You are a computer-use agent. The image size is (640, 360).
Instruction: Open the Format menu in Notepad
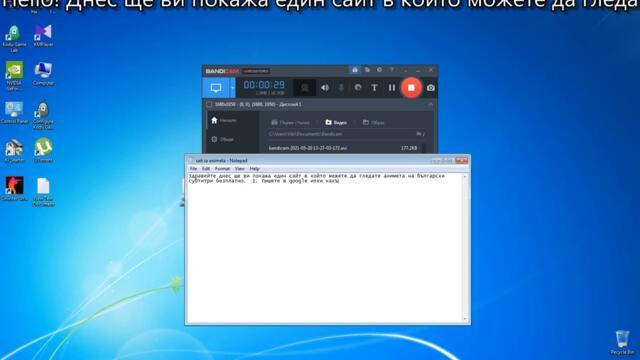(222, 169)
